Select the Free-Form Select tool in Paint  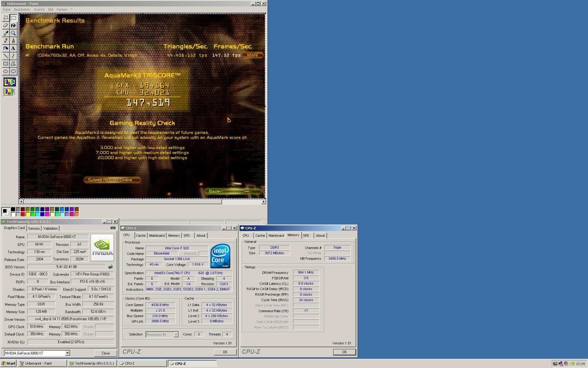(x=6, y=18)
